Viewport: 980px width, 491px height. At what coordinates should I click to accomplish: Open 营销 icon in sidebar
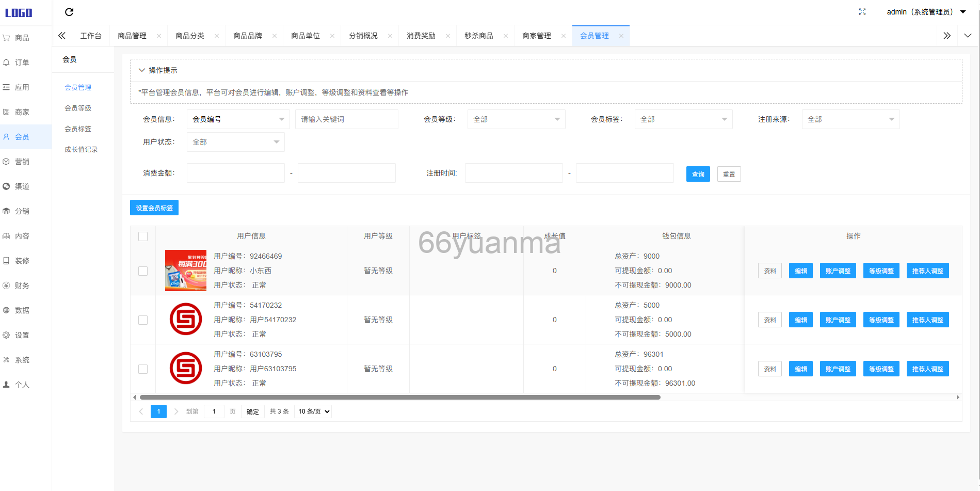coord(6,162)
